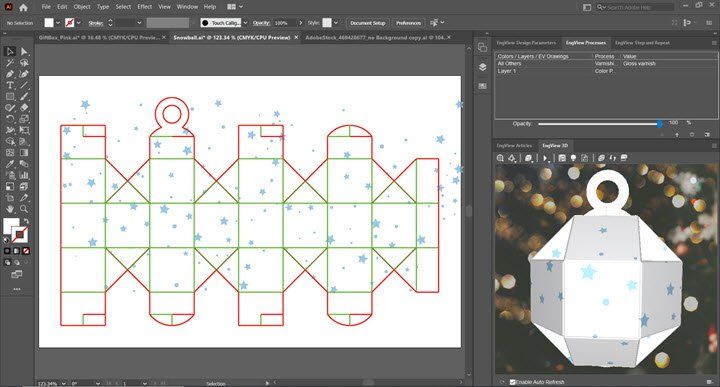The image size is (720, 387).
Task: Click the Illustrator Home icon
Action: tap(23, 7)
